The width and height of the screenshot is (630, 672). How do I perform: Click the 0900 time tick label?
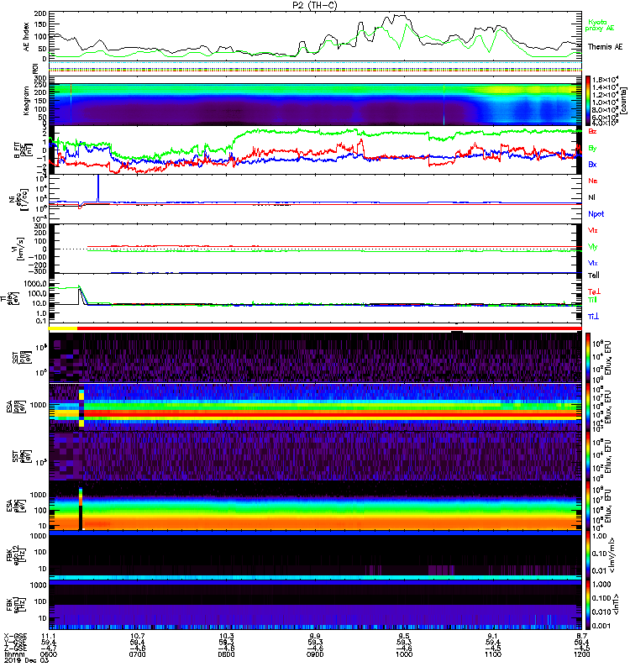[x=315, y=654]
